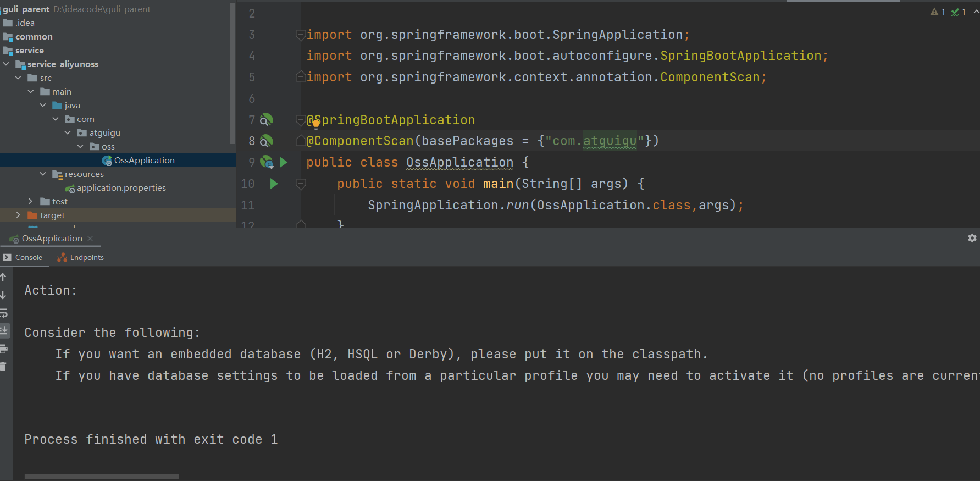The height and width of the screenshot is (481, 980).
Task: Click the up arrow in console toolbar
Action: click(x=3, y=277)
